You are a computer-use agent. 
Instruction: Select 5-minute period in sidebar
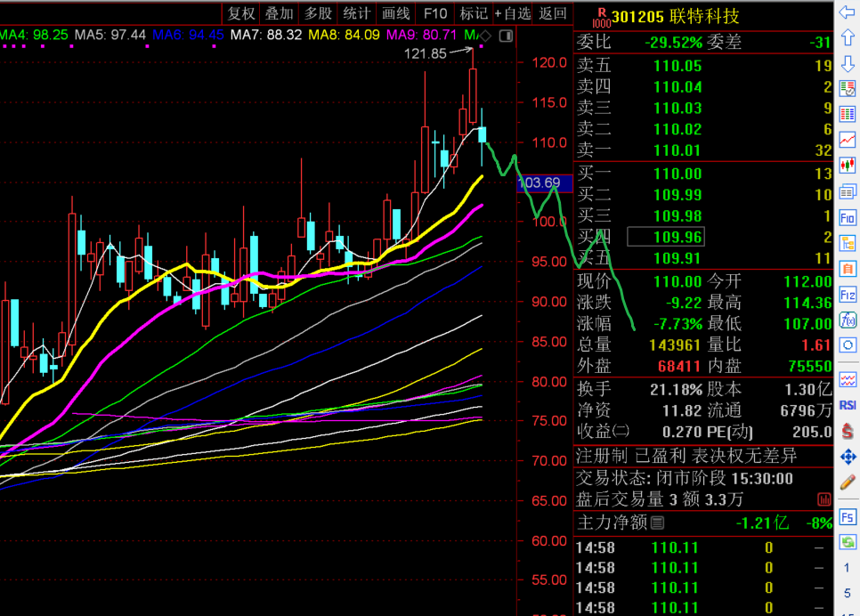[x=848, y=593]
